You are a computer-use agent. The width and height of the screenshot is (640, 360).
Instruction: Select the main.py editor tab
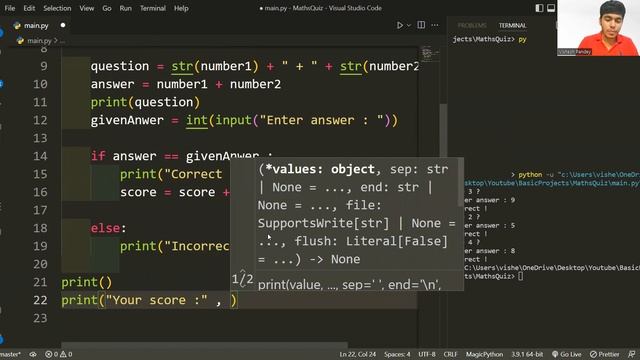[x=36, y=25]
